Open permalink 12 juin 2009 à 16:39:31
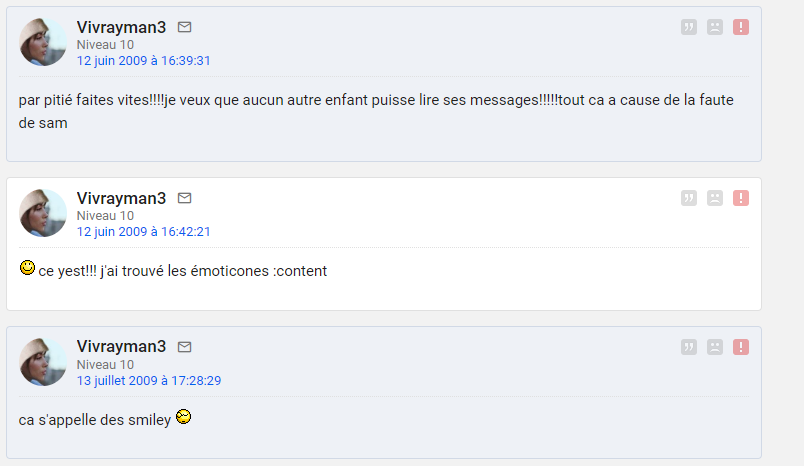Image resolution: width=804 pixels, height=466 pixels. click(144, 61)
